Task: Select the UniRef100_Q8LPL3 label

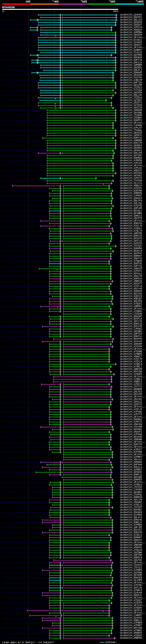Action: click(131, 70)
